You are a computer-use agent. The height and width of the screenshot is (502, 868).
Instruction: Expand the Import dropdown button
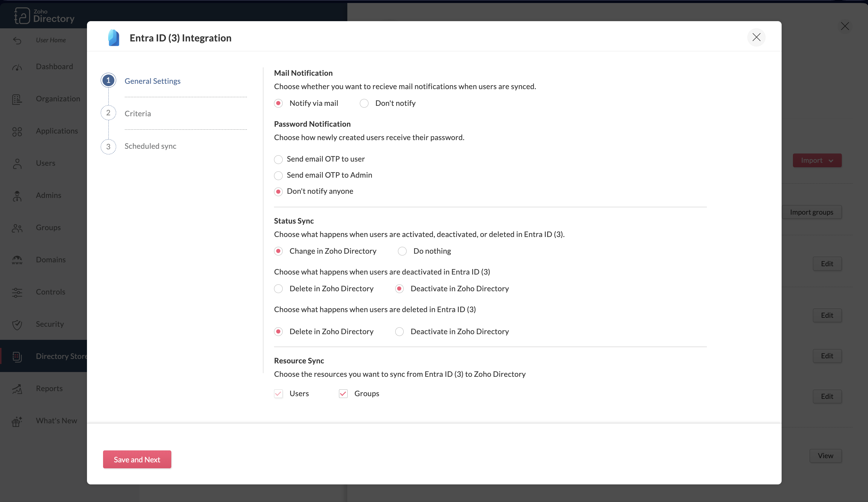point(817,161)
